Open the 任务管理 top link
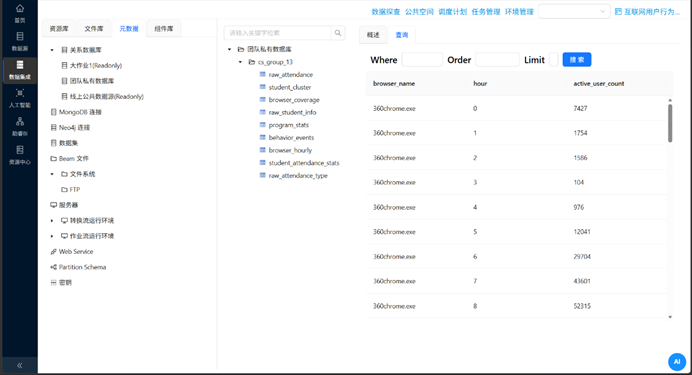Screen dimensions: 692x375 point(486,11)
